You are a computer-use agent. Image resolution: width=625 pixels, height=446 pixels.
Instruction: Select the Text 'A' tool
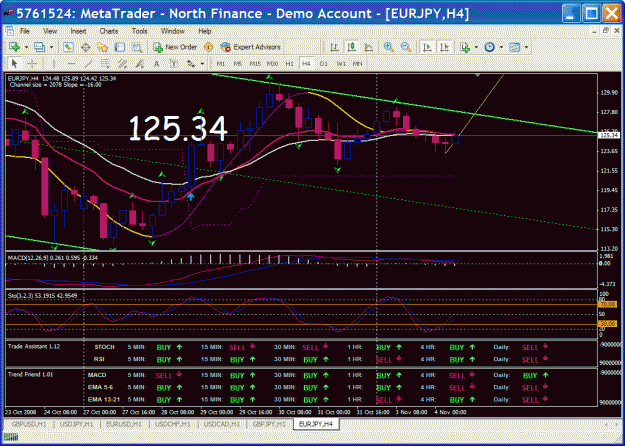[157, 64]
